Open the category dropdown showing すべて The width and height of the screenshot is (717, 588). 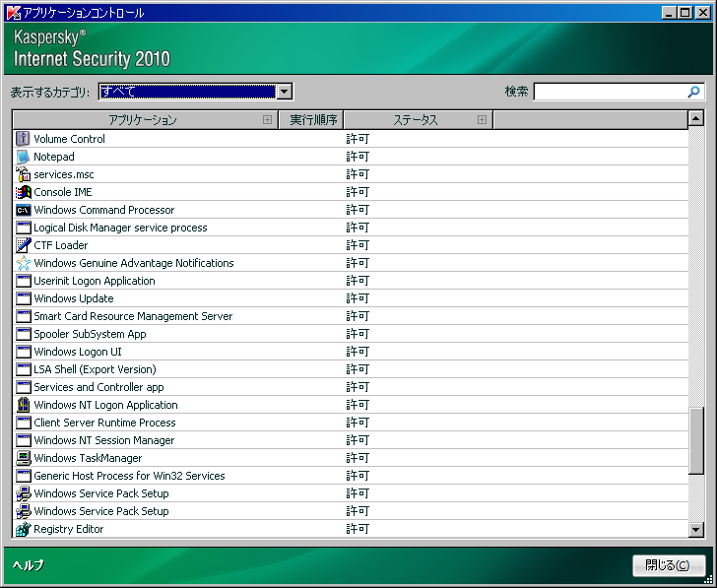(x=195, y=92)
